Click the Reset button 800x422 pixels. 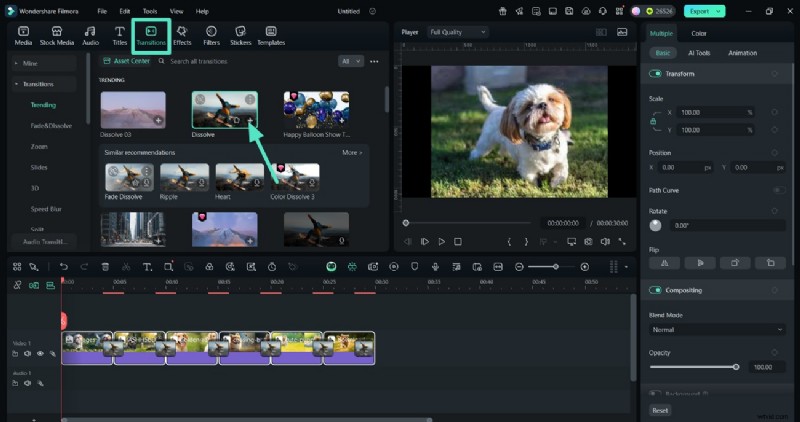660,410
